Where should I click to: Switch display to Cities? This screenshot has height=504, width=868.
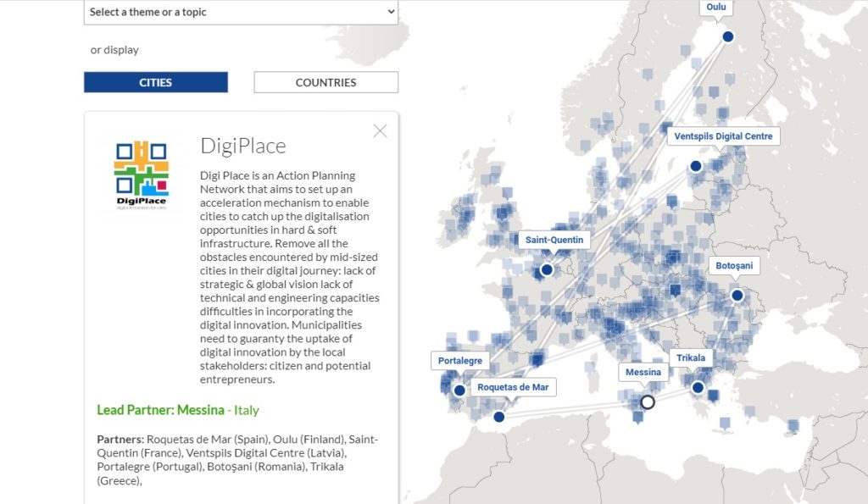point(156,82)
